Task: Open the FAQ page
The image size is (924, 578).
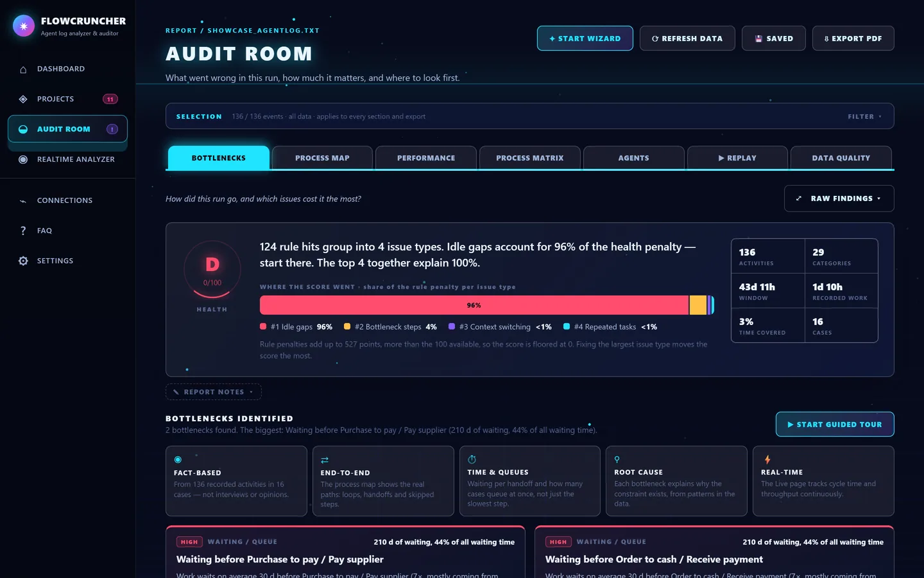Action: pyautogui.click(x=67, y=231)
